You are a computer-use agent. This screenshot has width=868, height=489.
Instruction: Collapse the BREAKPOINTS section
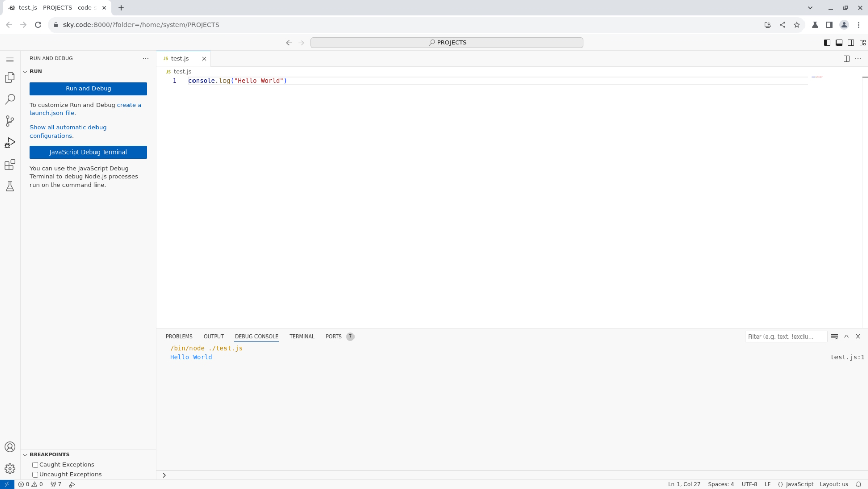26,454
